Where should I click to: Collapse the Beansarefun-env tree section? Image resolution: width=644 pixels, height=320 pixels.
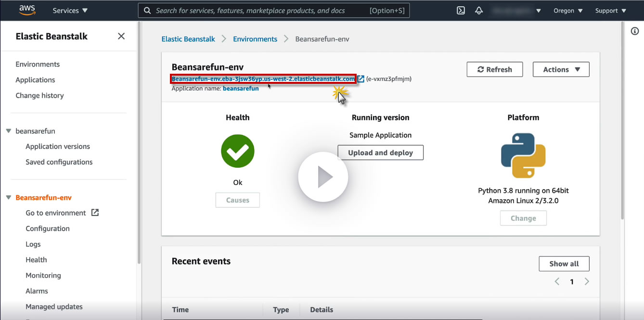click(x=9, y=198)
